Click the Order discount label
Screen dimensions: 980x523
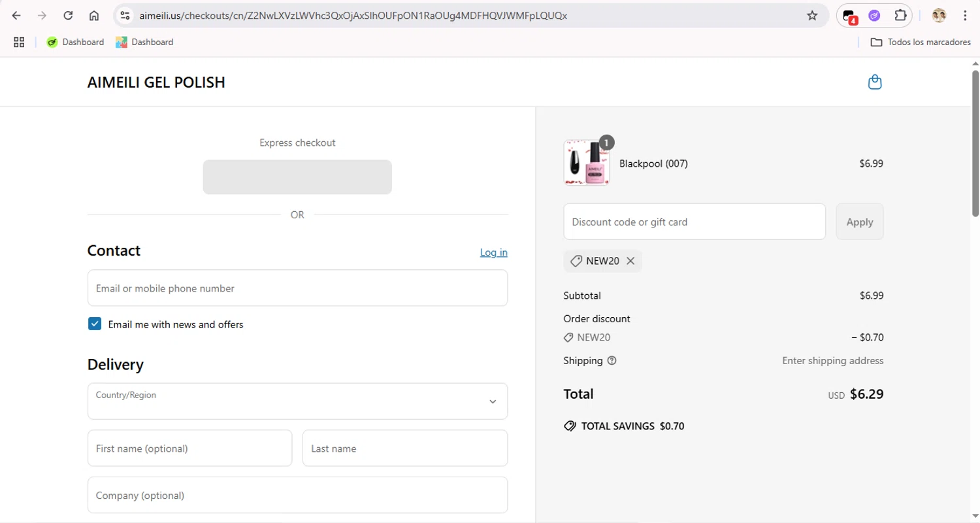tap(596, 319)
